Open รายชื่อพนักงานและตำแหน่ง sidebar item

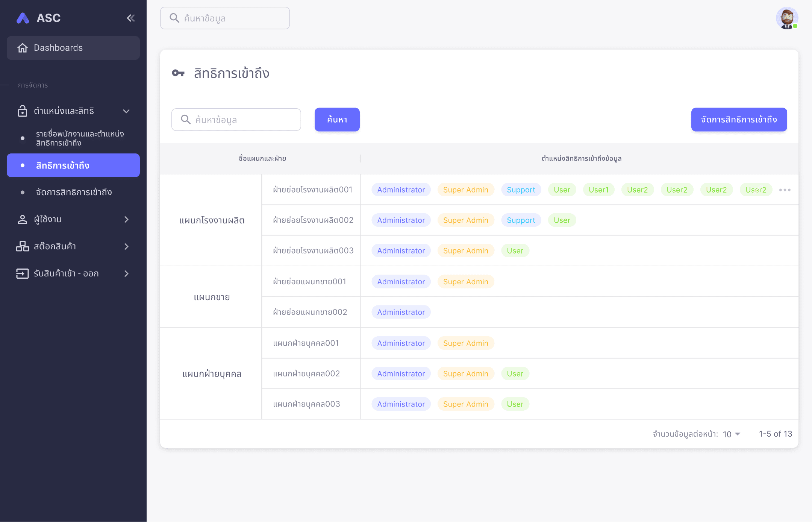tap(80, 138)
